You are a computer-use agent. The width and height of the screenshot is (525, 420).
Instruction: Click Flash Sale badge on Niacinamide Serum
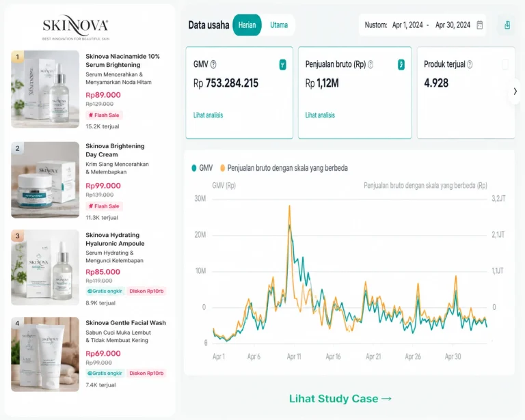(104, 115)
